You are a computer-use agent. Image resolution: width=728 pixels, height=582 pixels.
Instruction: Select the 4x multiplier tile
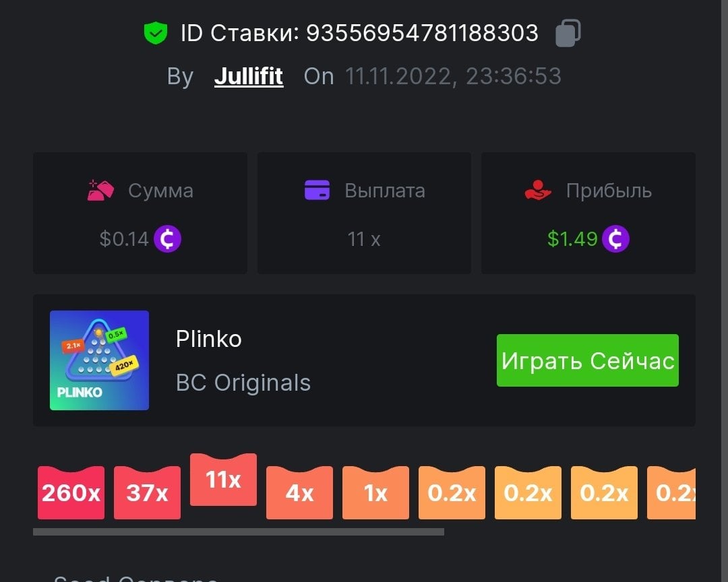(299, 493)
